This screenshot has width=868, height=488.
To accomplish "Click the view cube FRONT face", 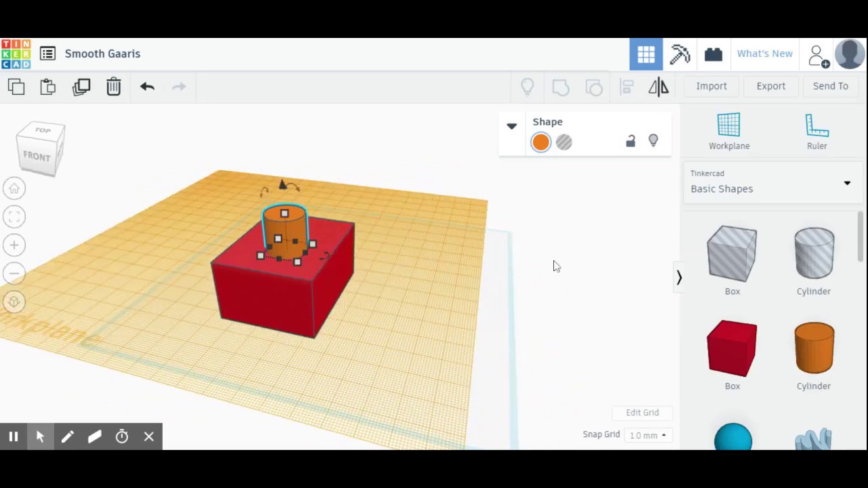I will pos(37,155).
